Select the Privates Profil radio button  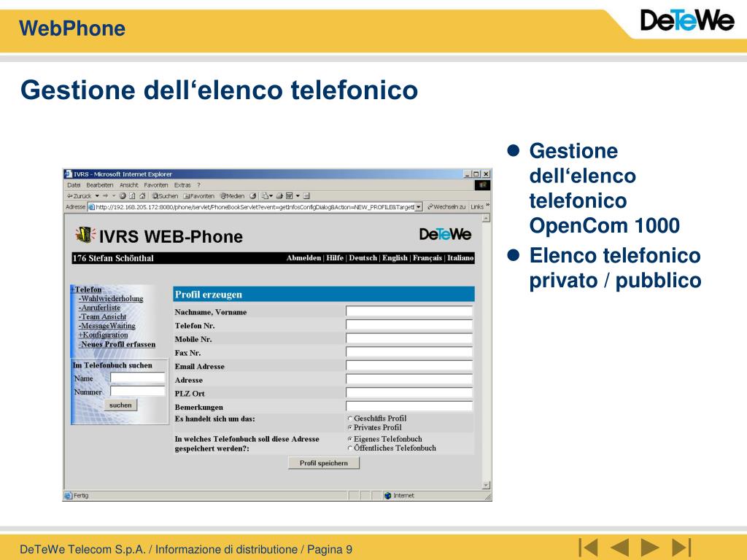point(350,427)
